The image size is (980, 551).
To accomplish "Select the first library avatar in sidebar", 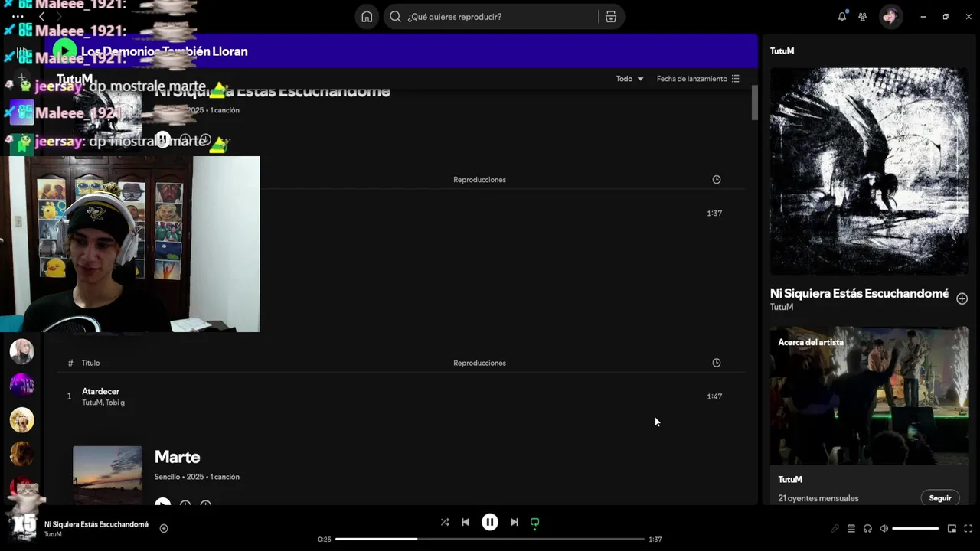I will (x=21, y=351).
